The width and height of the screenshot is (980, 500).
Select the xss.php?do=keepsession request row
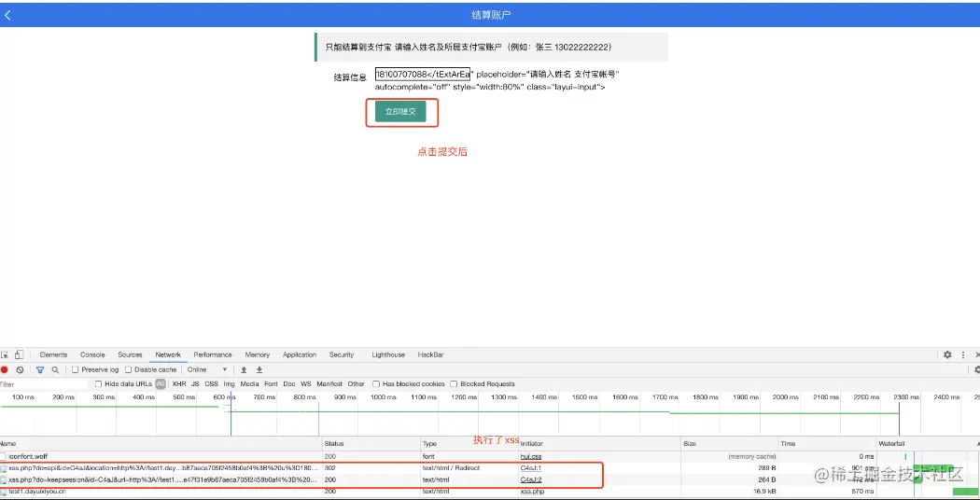(490, 479)
